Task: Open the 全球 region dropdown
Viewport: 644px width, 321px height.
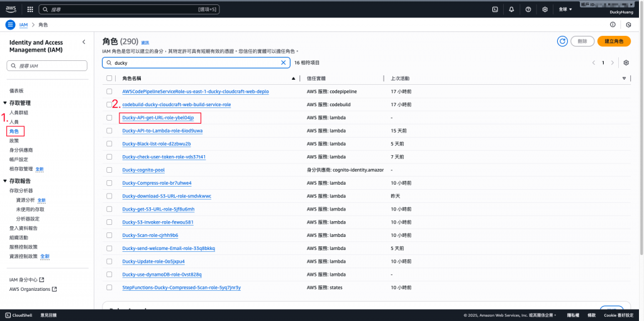Action: [565, 9]
